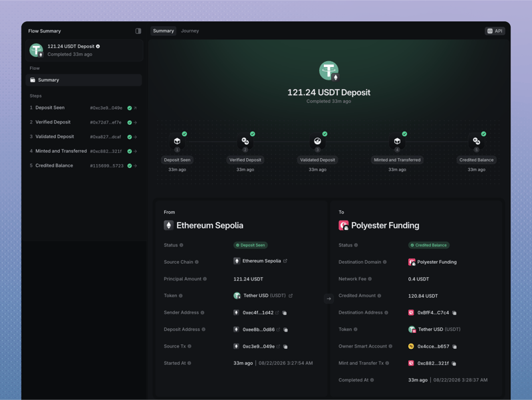Copy the Sender Address 0xec4f...1d42

285,313
